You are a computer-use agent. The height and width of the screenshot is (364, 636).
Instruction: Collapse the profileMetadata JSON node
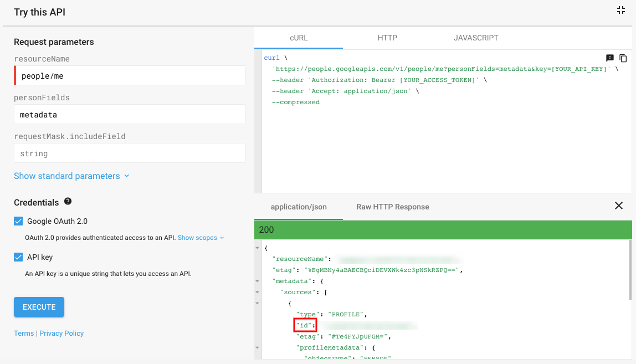point(257,348)
